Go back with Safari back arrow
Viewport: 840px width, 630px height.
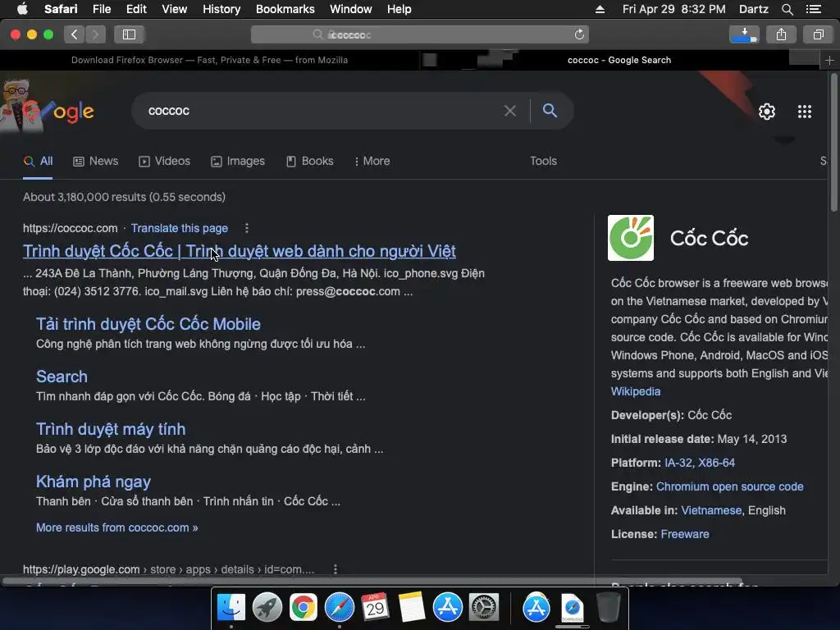(x=75, y=34)
